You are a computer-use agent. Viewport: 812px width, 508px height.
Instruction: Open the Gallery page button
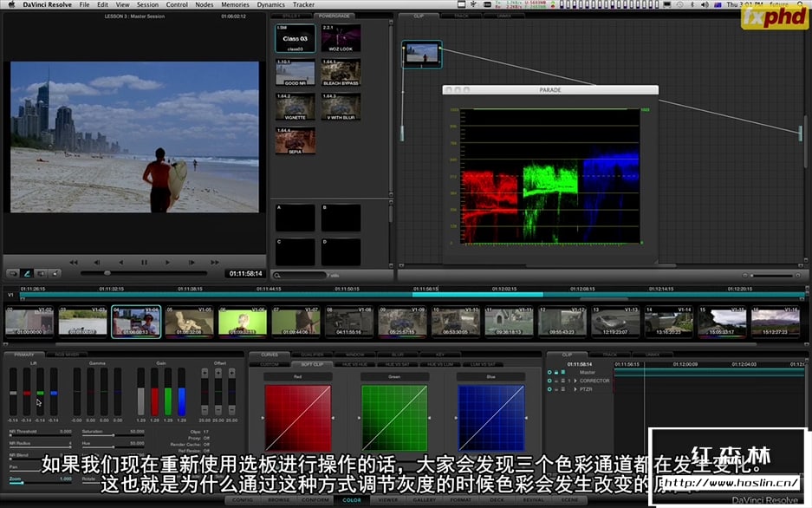coord(424,500)
